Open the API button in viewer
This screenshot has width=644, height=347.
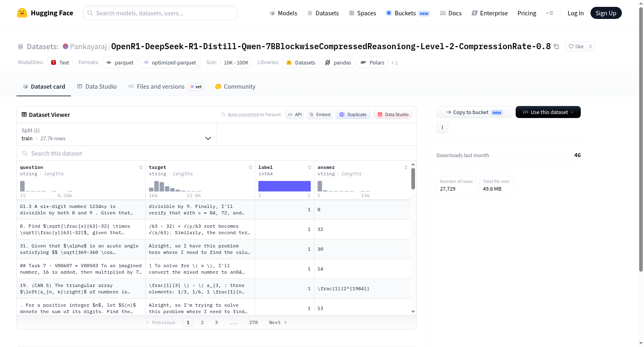tap(295, 114)
